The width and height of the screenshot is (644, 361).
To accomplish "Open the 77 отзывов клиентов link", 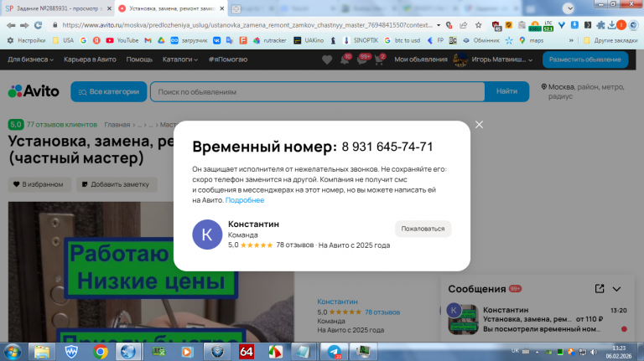I will tap(61, 124).
